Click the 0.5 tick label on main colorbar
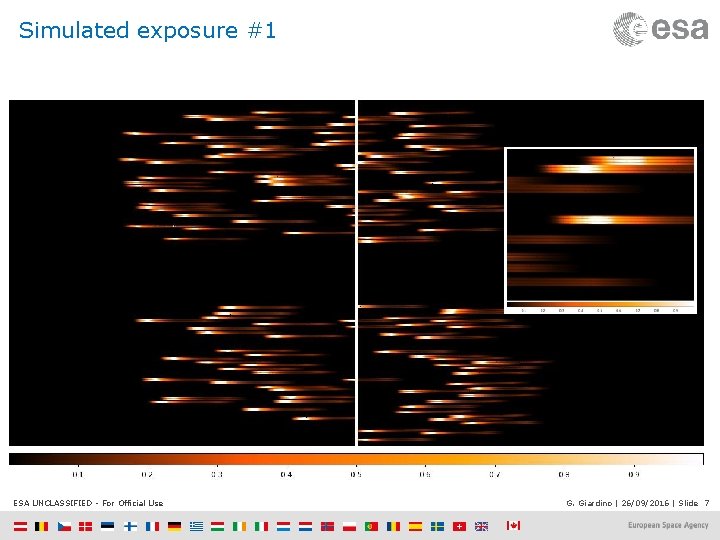 click(356, 474)
